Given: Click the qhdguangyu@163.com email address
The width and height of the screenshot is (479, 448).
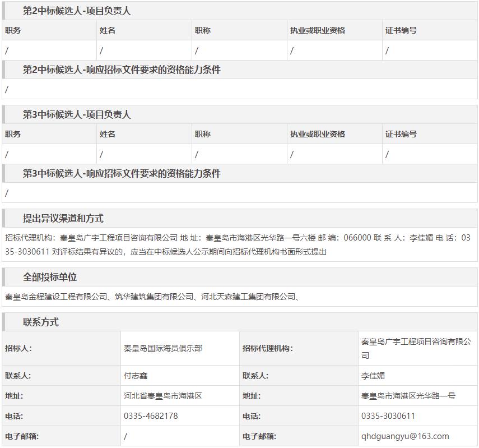Looking at the screenshot, I should coord(405,436).
